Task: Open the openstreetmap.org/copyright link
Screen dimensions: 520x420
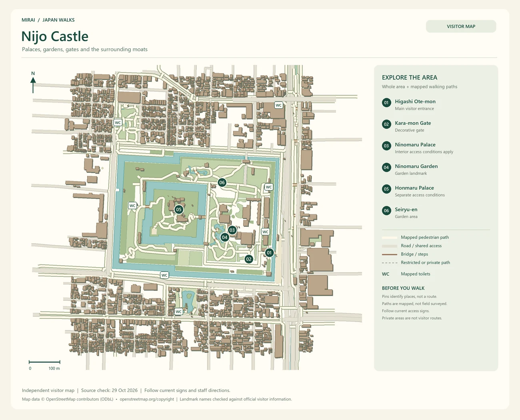Action: pyautogui.click(x=147, y=399)
